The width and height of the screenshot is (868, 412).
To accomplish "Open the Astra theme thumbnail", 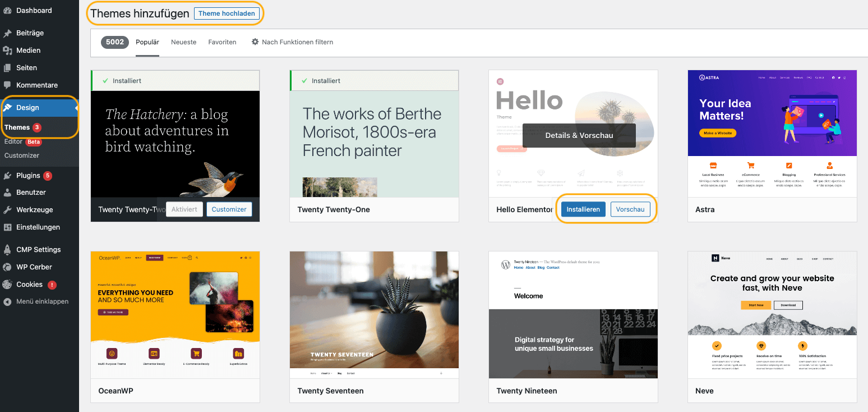I will tap(772, 134).
